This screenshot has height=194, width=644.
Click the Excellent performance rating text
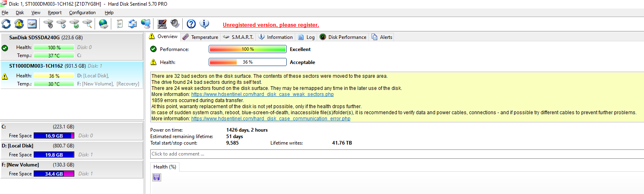(300, 49)
